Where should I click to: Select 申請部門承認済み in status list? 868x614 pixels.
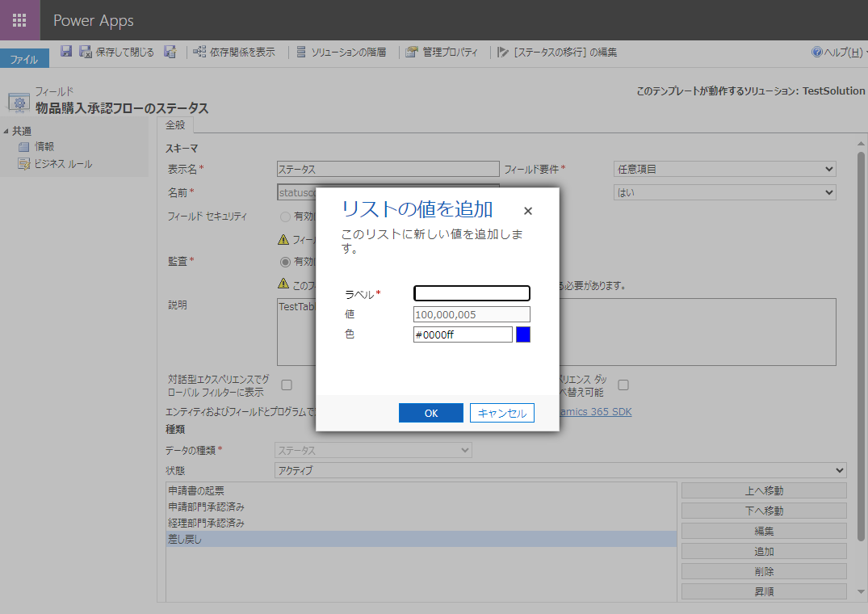[x=421, y=507]
